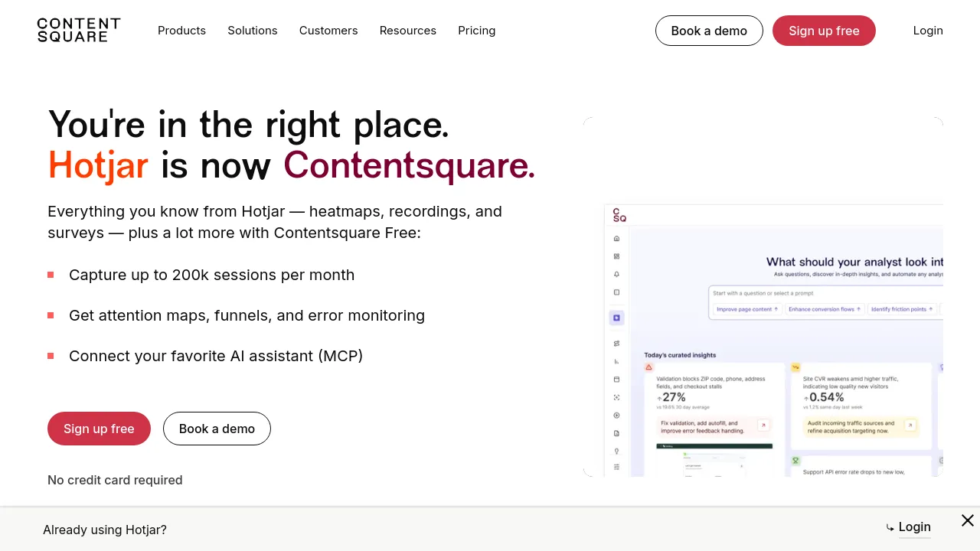The image size is (980, 551).
Task: Click the red warning triangle insight icon
Action: coord(649,367)
